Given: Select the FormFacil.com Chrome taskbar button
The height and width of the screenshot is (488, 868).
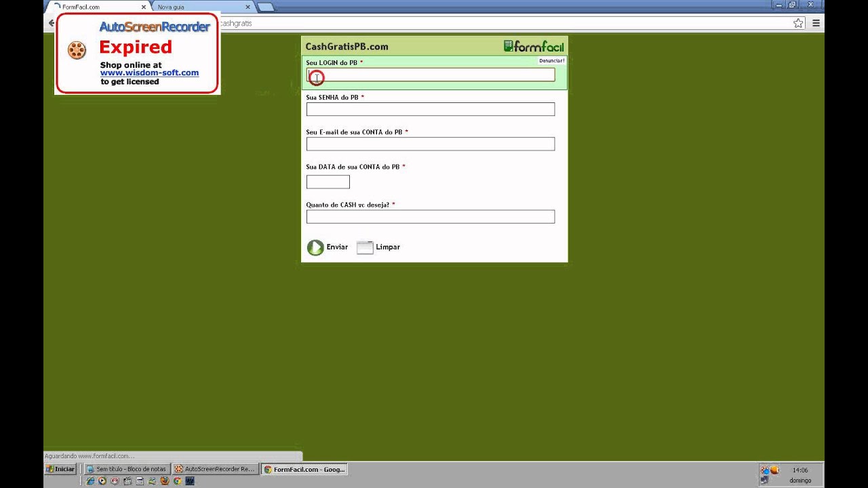Looking at the screenshot, I should click(304, 469).
